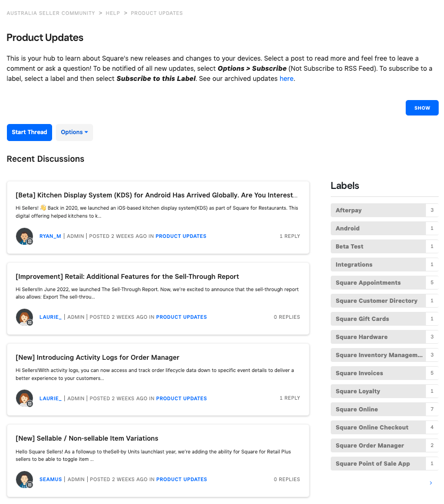Click Seamus's avatar icon
This screenshot has width=444, height=504.
point(24,479)
